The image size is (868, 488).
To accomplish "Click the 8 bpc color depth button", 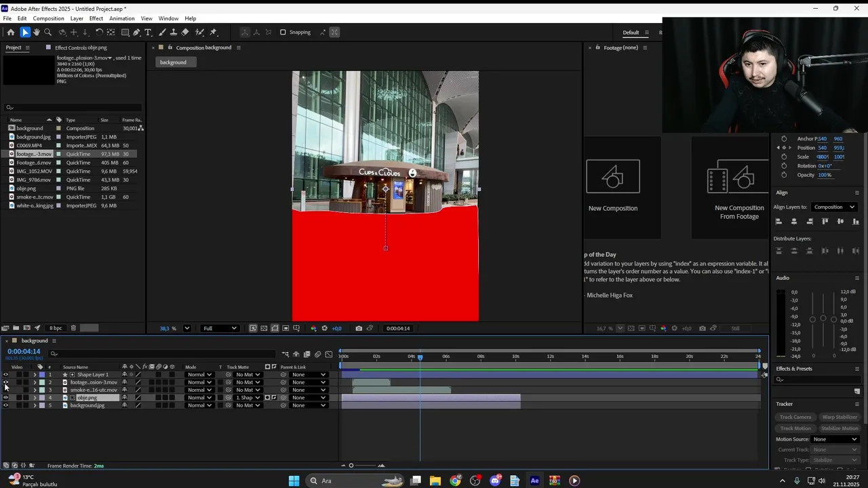I will point(56,328).
